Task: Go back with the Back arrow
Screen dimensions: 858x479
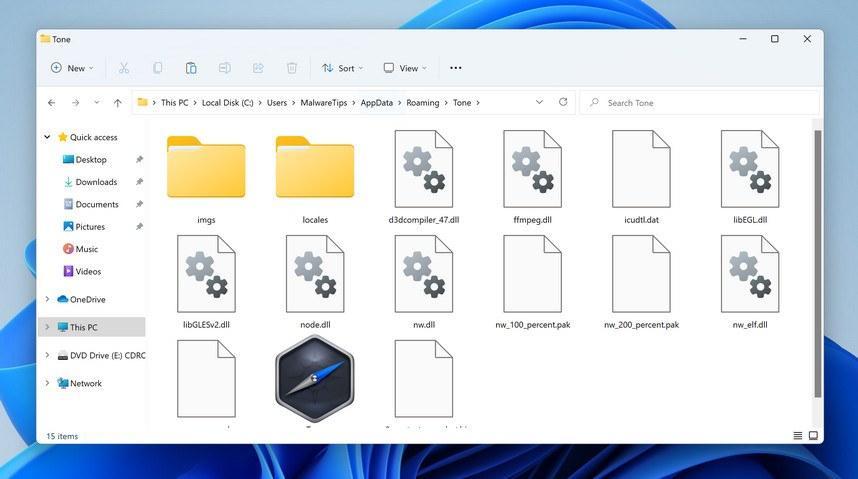Action: [51, 102]
